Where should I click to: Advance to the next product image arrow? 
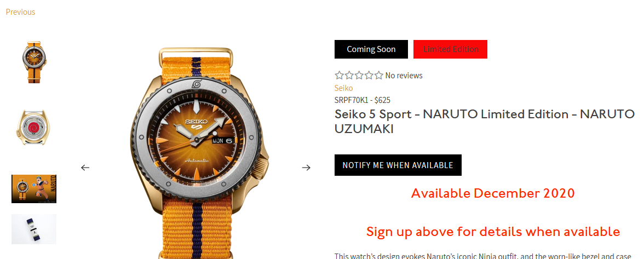tap(306, 168)
